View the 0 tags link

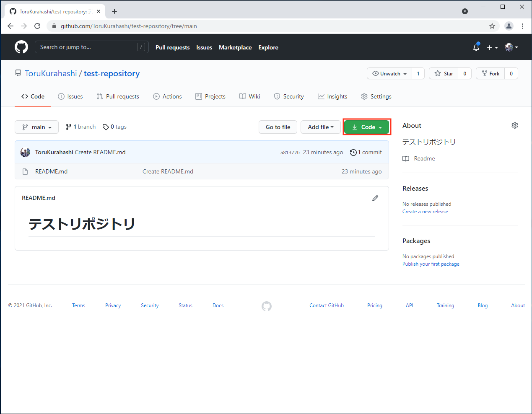(114, 127)
